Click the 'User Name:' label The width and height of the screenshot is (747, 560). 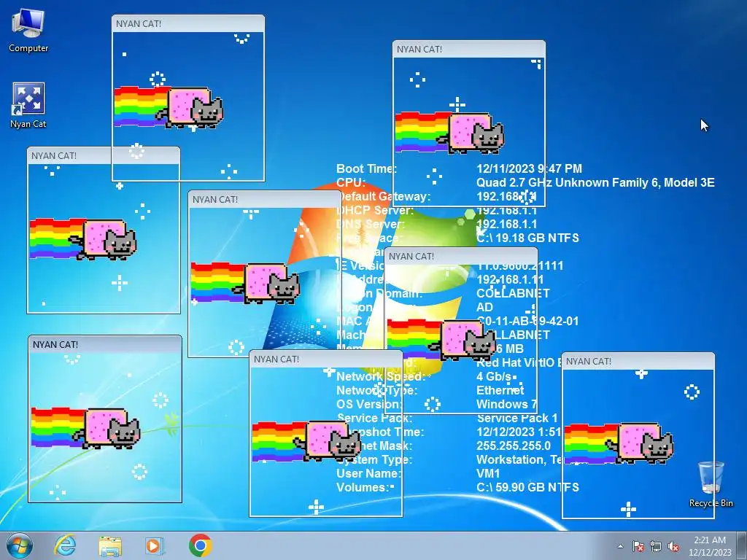[368, 473]
